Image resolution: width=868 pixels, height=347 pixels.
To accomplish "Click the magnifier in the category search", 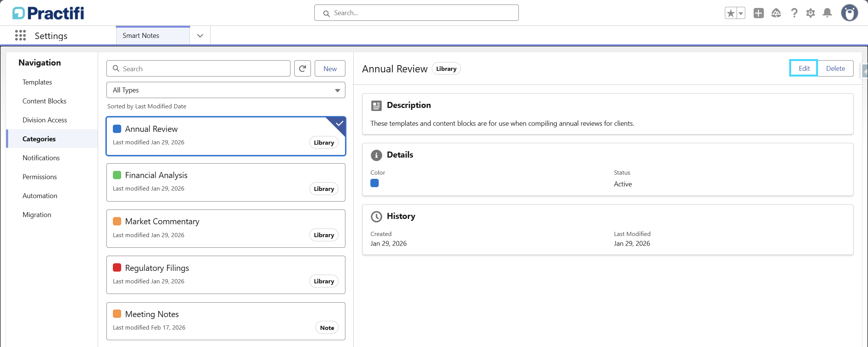I will [x=116, y=69].
